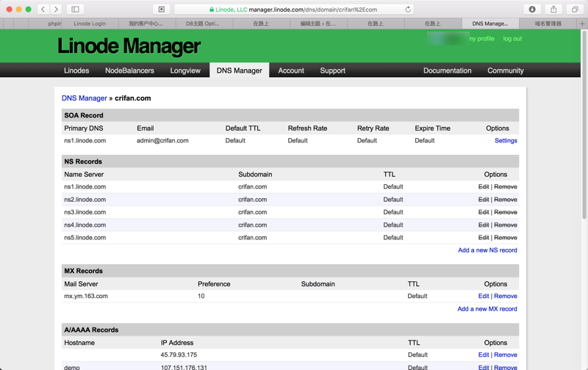The image size is (588, 370).
Task: Open Community navigation link
Action: point(506,70)
